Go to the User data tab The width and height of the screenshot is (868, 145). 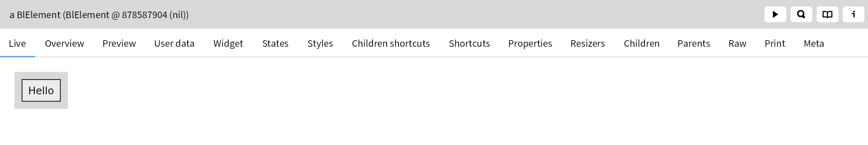[x=174, y=43]
